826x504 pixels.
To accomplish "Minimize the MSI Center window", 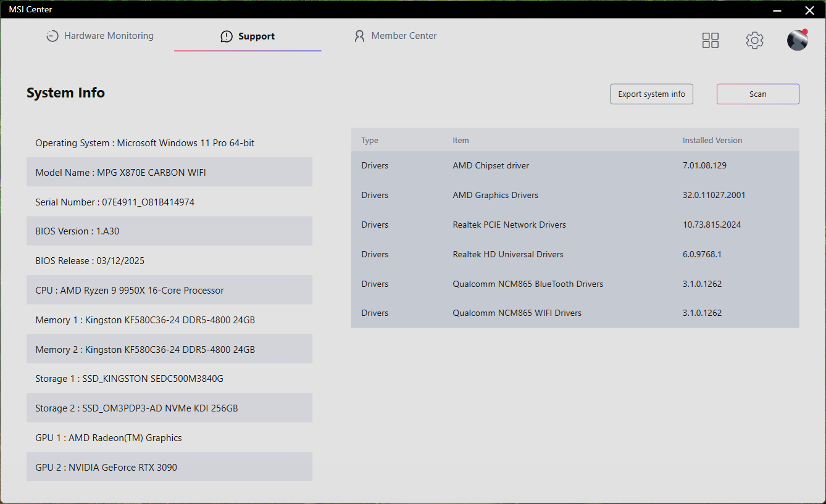I will pyautogui.click(x=777, y=10).
